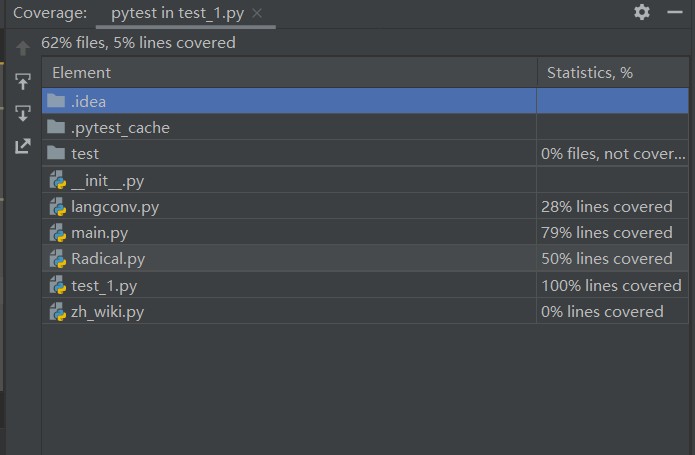Viewport: 695px width, 455px height.
Task: Open the coverage settings gear menu
Action: coord(642,12)
